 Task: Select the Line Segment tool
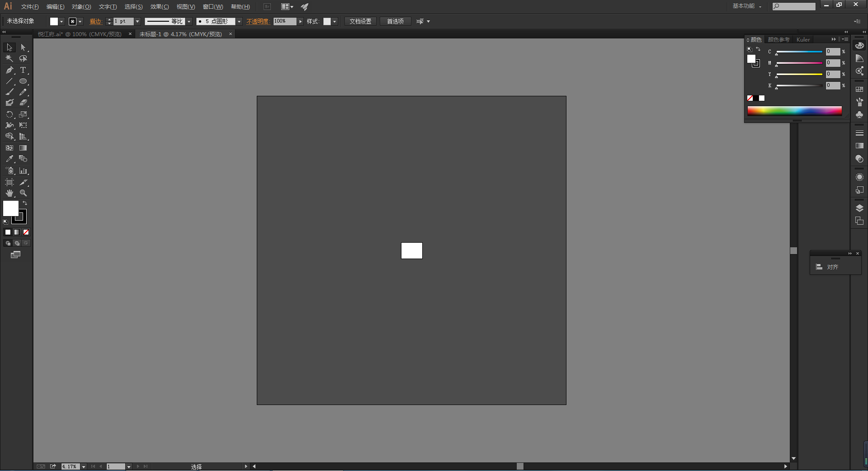[x=9, y=81]
